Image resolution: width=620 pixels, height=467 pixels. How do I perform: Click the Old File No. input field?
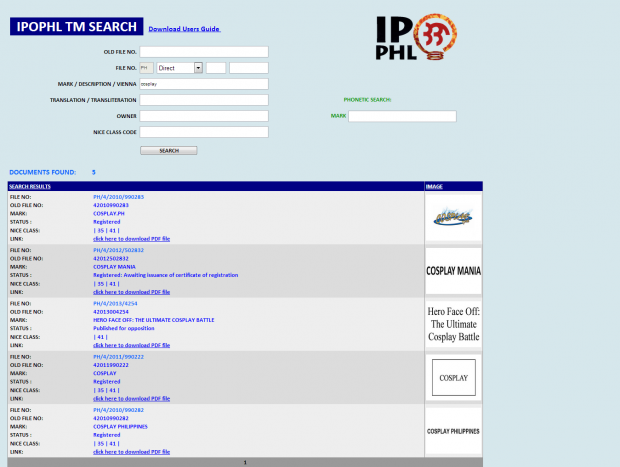204,52
